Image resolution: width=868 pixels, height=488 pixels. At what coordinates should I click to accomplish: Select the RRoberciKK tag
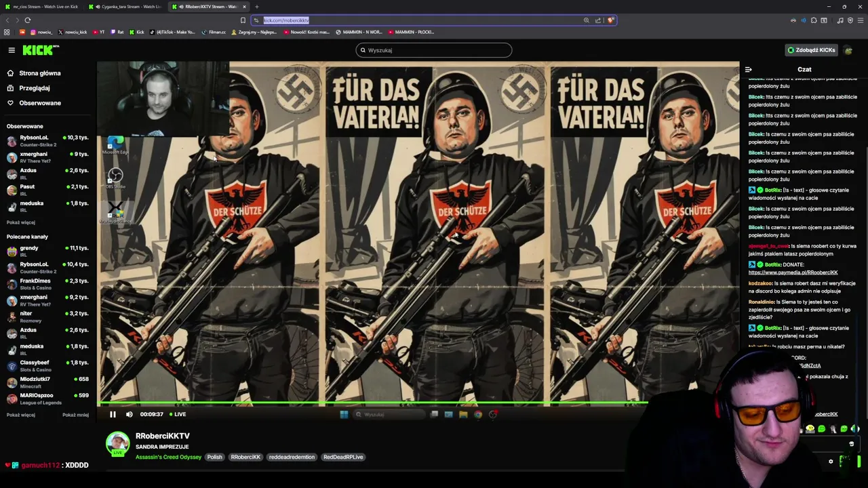(x=245, y=457)
